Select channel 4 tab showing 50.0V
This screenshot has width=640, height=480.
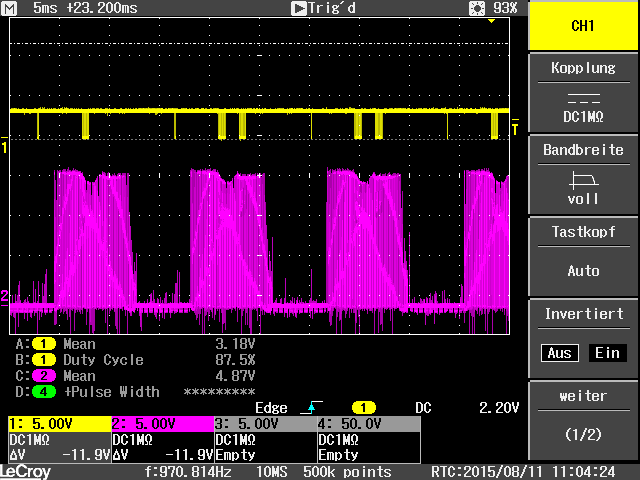pos(369,424)
